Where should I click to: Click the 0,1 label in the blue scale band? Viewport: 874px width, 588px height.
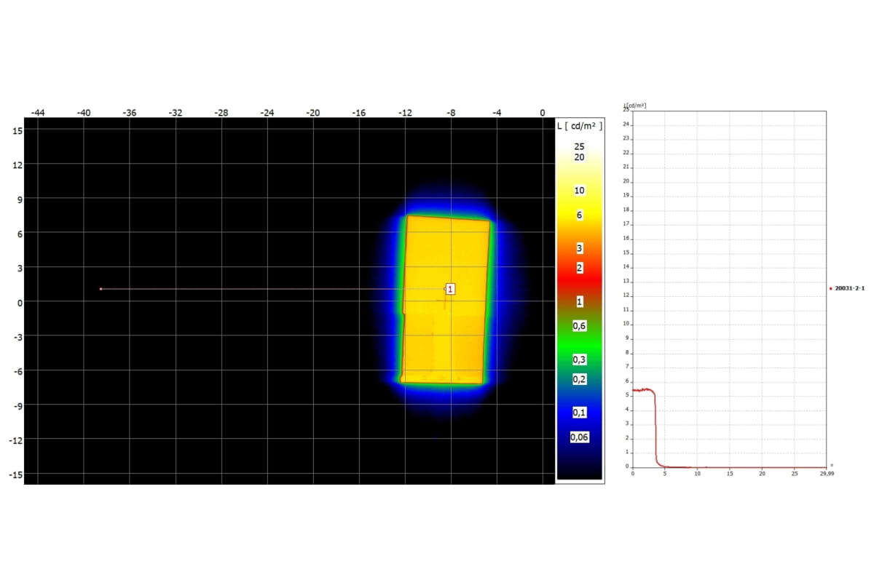click(579, 413)
